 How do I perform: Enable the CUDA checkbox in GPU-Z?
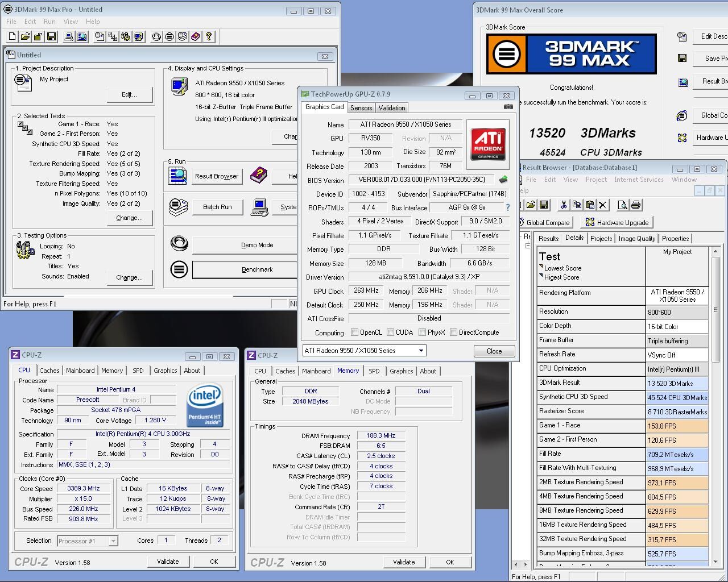pyautogui.click(x=391, y=332)
